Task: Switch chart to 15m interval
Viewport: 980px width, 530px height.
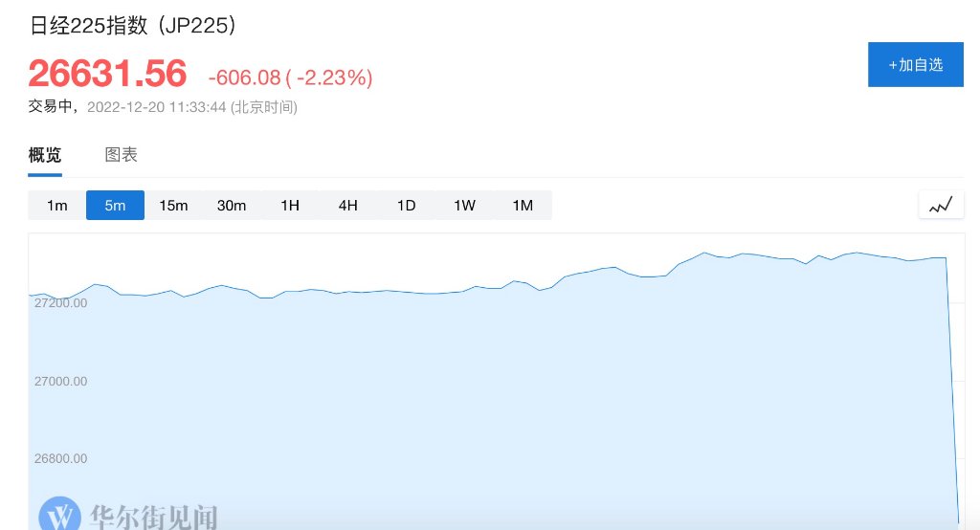Action: pos(173,206)
